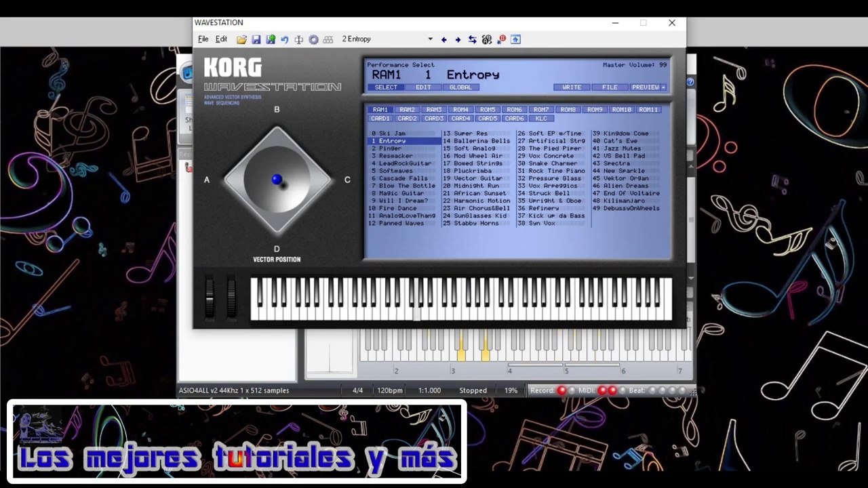The width and height of the screenshot is (868, 488).
Task: Click the open file folder icon
Action: pos(241,40)
